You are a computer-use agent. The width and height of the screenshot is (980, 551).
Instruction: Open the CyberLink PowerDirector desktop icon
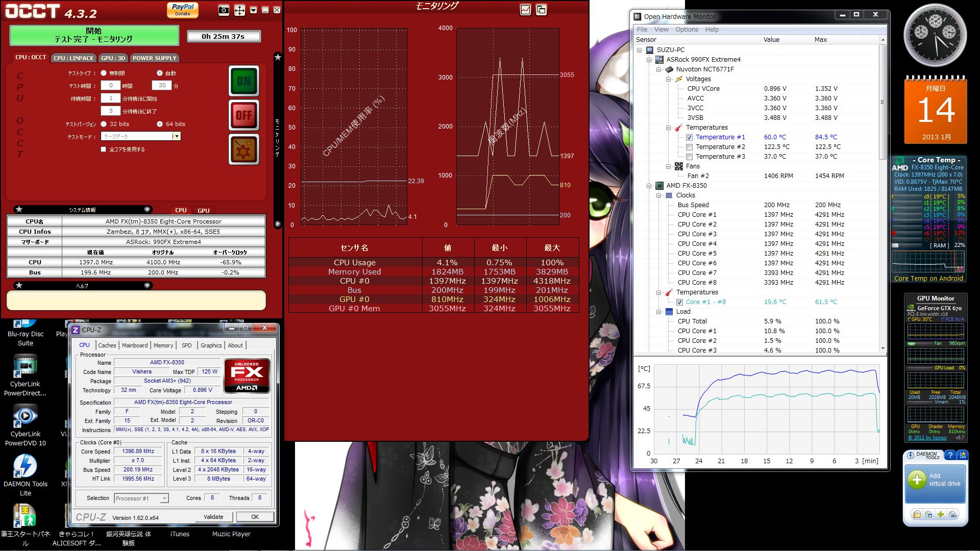pos(26,377)
